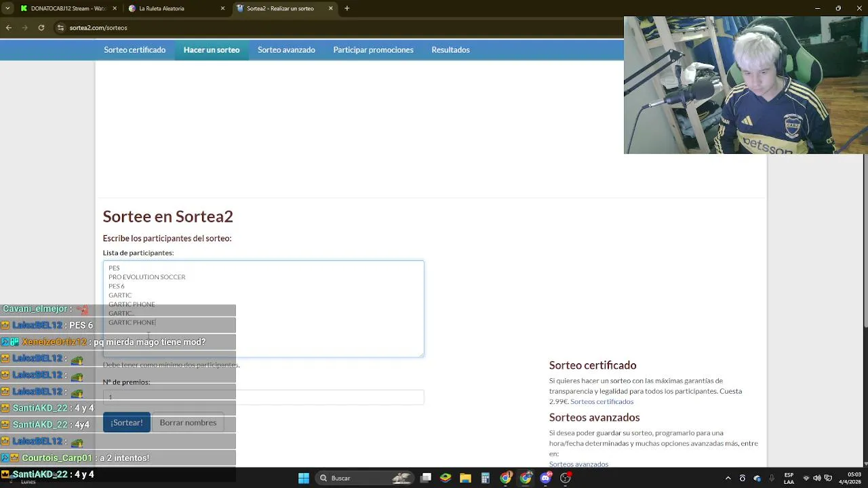Open Resultados menu item
Image resolution: width=868 pixels, height=488 pixels.
tap(450, 49)
